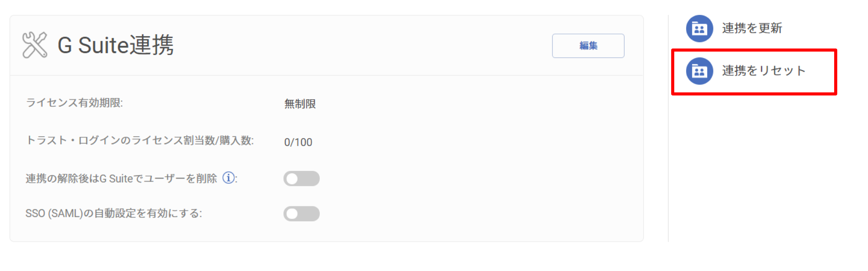Image resolution: width=868 pixels, height=271 pixels.
Task: Click the 連携をリセット folder icon
Action: 700,71
